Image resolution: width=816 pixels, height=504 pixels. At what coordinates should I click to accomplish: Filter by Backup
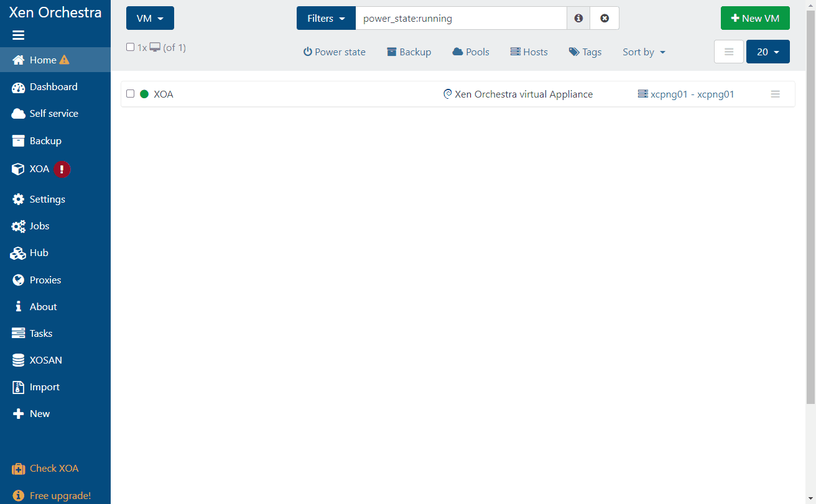point(409,52)
